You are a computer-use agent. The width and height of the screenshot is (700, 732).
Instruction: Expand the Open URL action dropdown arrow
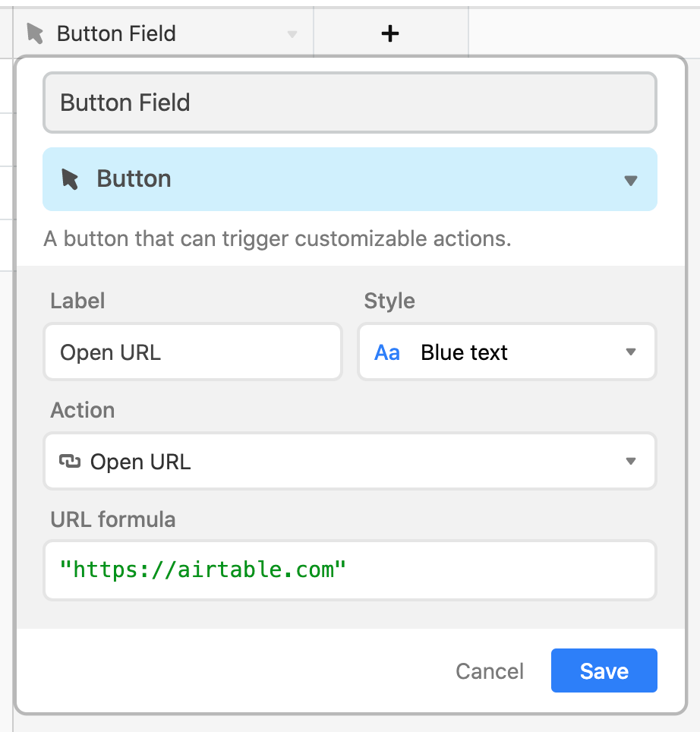pos(630,461)
